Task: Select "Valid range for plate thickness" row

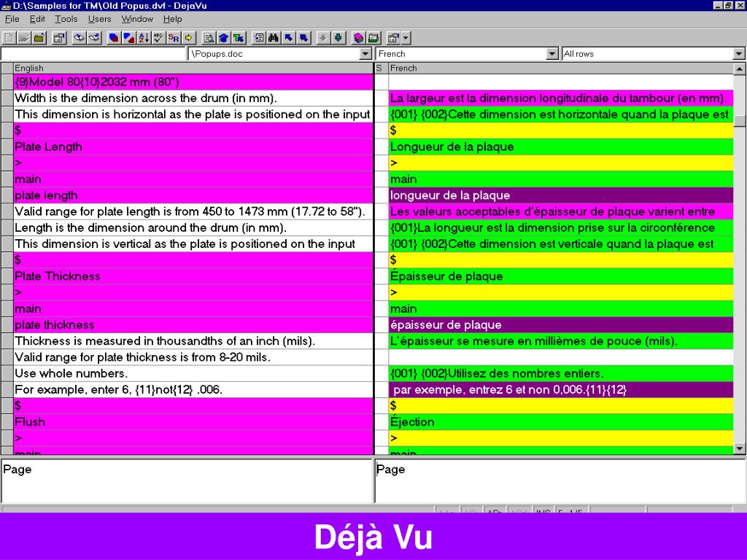Action: tap(193, 357)
